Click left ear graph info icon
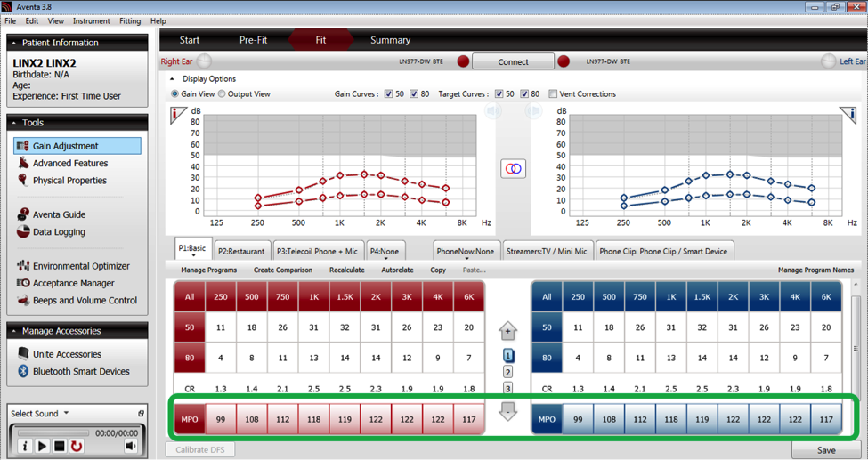Viewport: 868px width, 460px height. coord(848,115)
